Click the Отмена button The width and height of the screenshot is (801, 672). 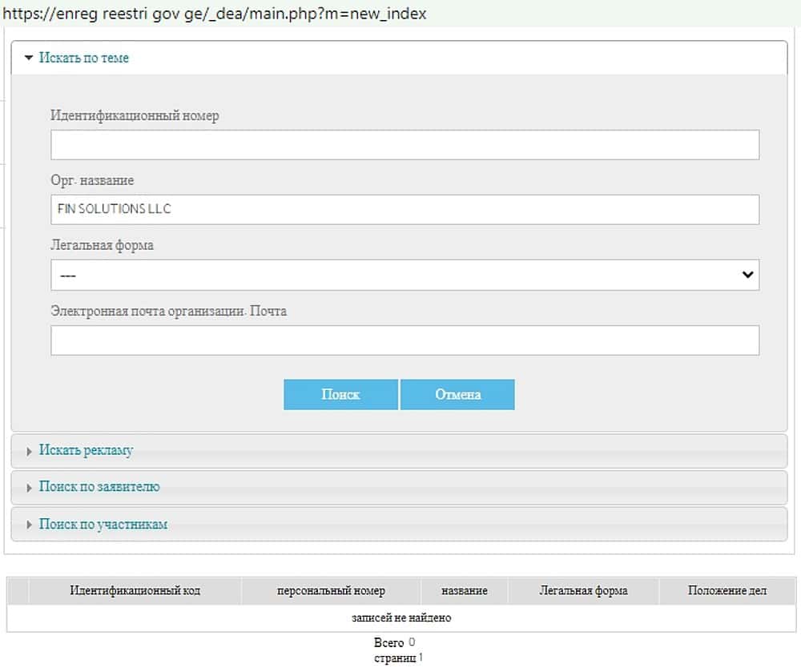[457, 394]
